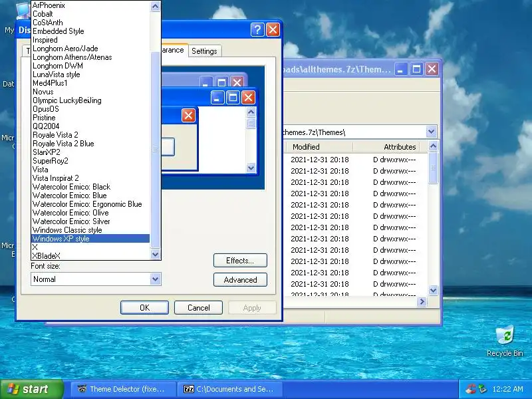Select Cobalt visual style
The height and width of the screenshot is (399, 532).
pyautogui.click(x=90, y=14)
